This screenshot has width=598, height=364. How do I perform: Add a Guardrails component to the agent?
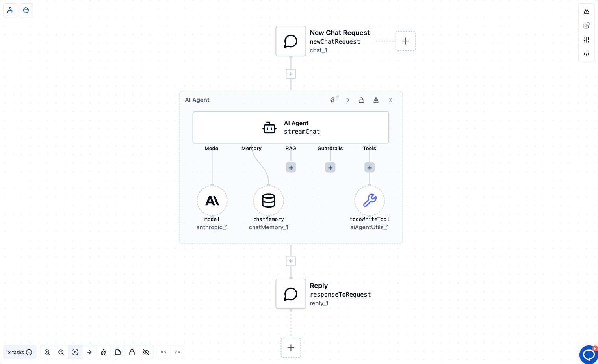(330, 168)
